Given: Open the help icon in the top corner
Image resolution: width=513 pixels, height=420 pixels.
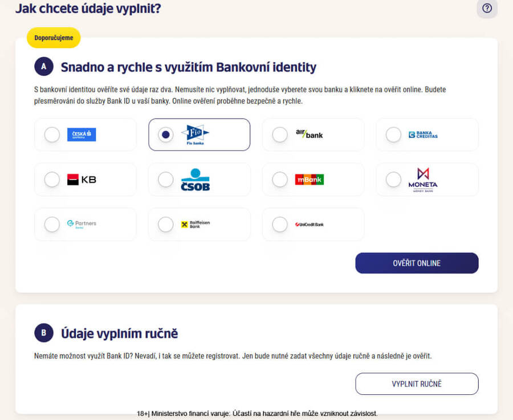Looking at the screenshot, I should point(487,9).
